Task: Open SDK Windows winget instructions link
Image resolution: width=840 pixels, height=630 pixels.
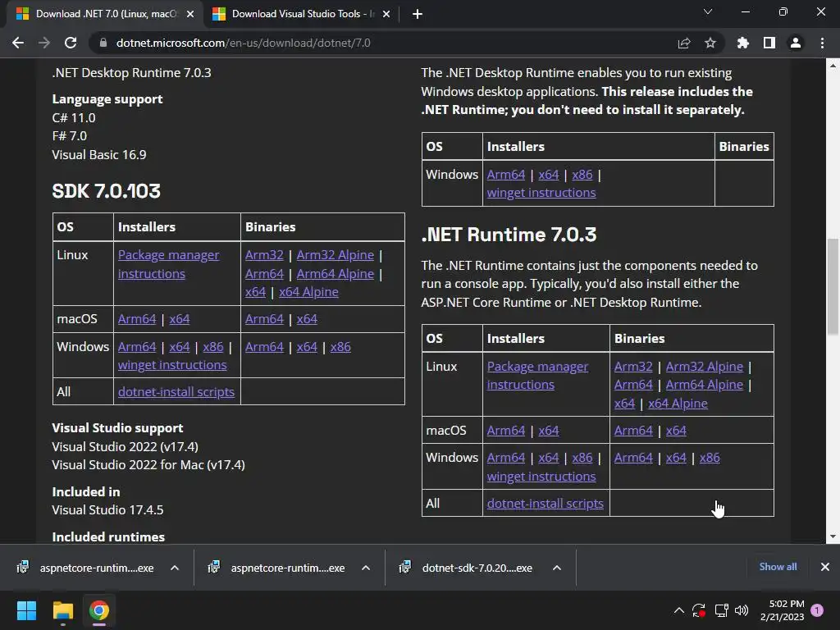Action: (x=172, y=365)
